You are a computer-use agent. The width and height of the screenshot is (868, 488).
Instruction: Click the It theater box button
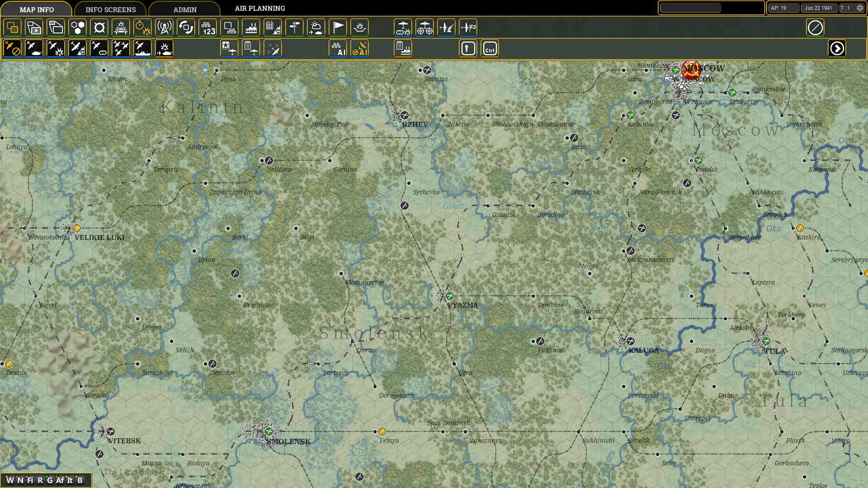[70, 480]
